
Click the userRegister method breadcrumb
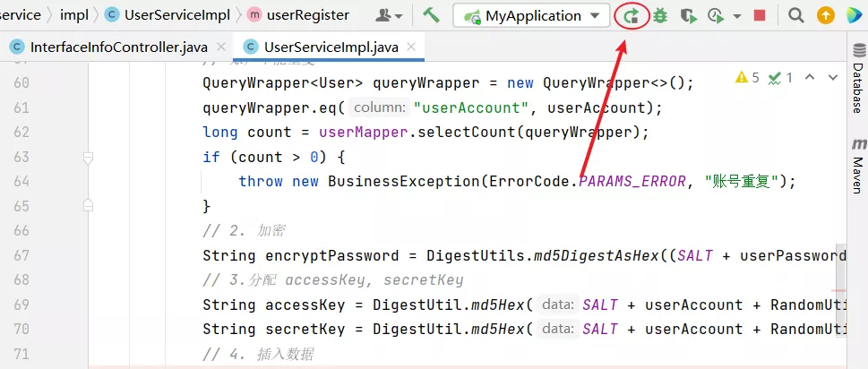[x=298, y=15]
